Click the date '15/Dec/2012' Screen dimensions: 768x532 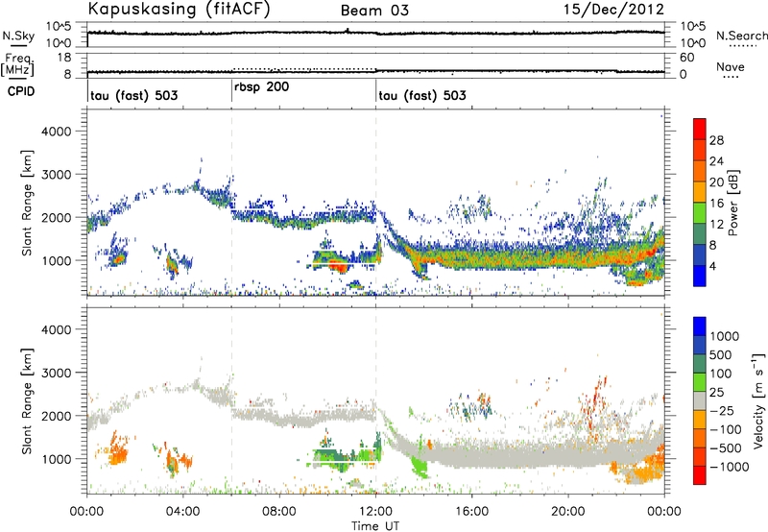(x=613, y=10)
